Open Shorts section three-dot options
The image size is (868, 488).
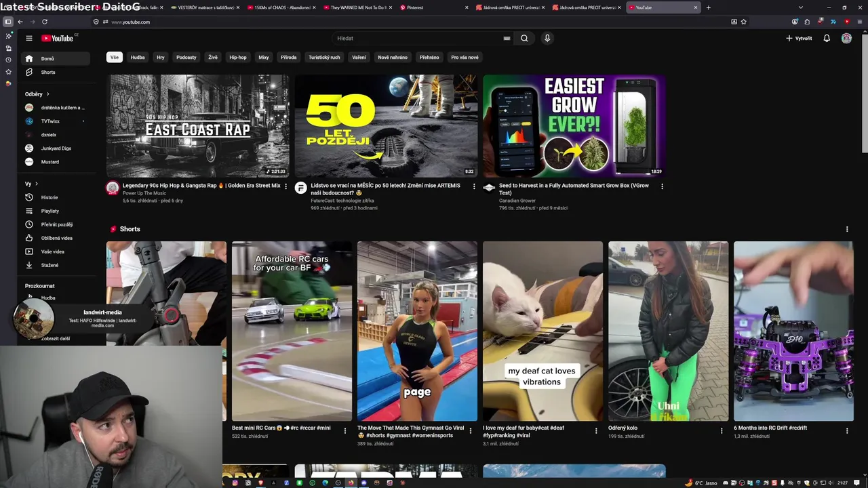[x=847, y=229]
